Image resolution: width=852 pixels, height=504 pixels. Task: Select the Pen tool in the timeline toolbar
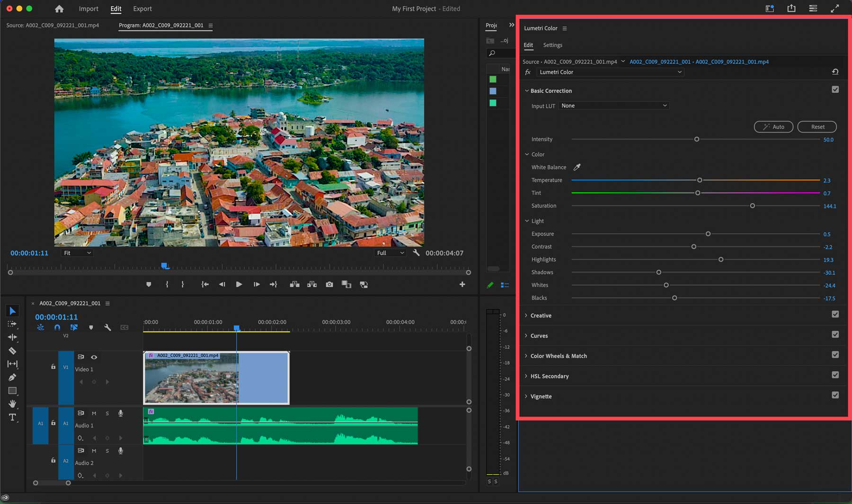click(x=13, y=377)
